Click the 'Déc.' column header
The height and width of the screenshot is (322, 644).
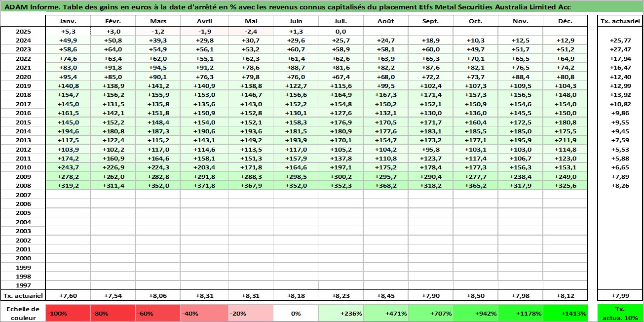(x=566, y=21)
